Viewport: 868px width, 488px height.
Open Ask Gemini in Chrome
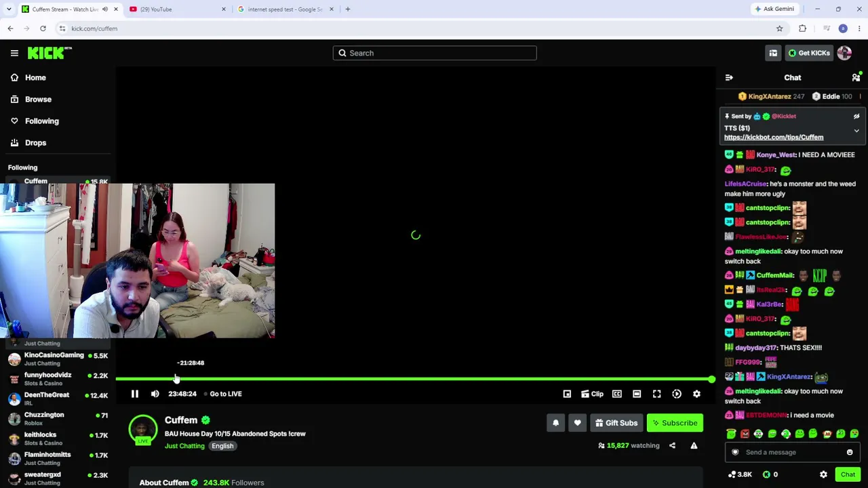pyautogui.click(x=774, y=9)
